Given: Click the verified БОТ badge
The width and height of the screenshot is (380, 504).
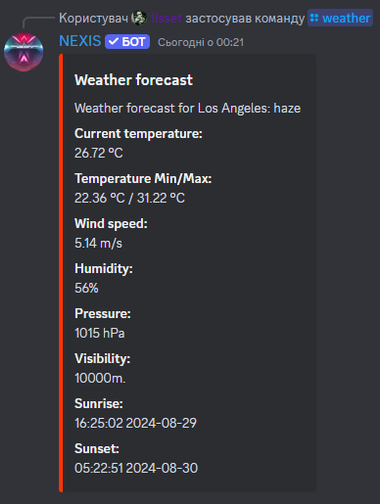Looking at the screenshot, I should pos(127,42).
